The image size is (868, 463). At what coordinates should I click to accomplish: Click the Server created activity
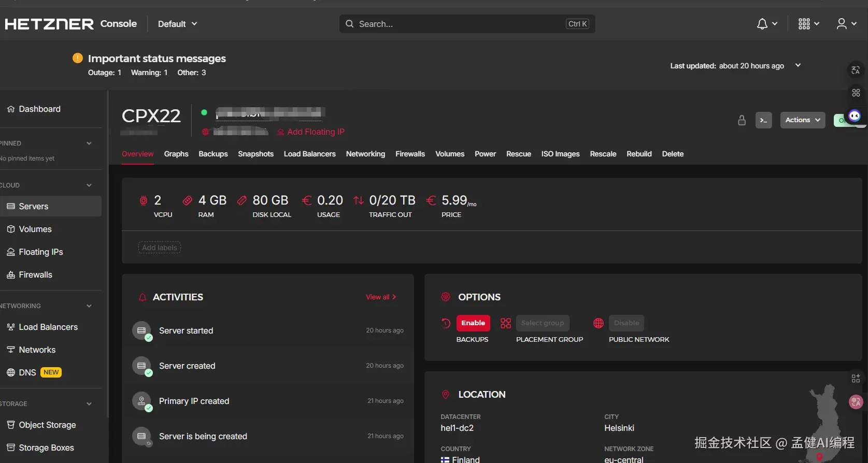(268, 366)
